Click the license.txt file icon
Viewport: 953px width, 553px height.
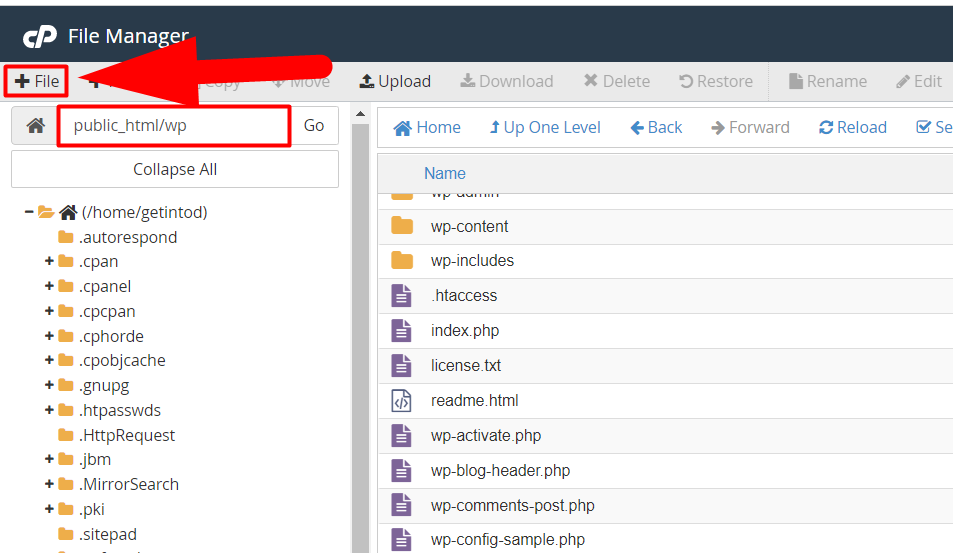click(401, 365)
